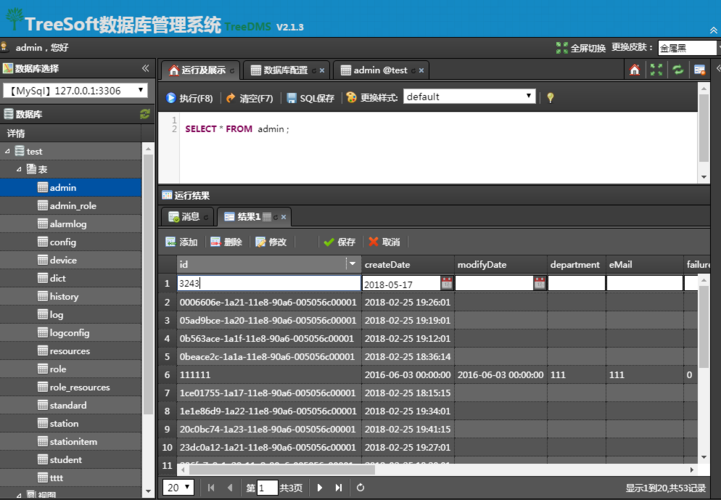
Task: Refresh the database tree list
Action: pos(145,114)
